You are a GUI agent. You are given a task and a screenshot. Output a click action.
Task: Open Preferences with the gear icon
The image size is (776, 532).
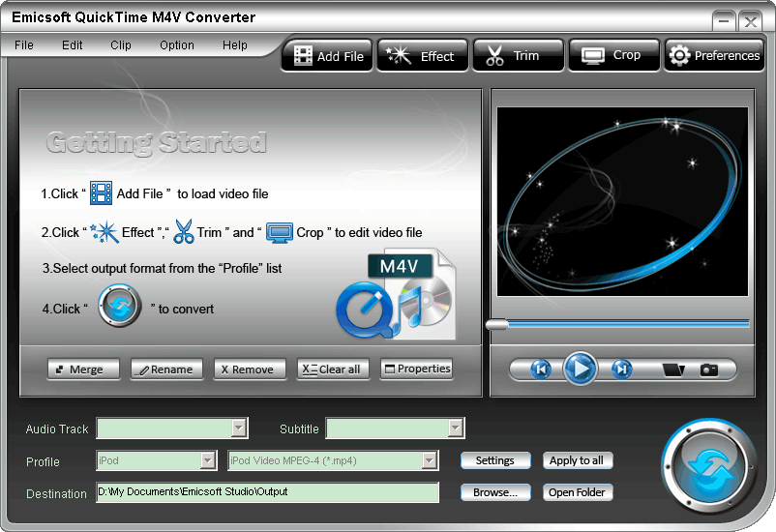tap(715, 56)
